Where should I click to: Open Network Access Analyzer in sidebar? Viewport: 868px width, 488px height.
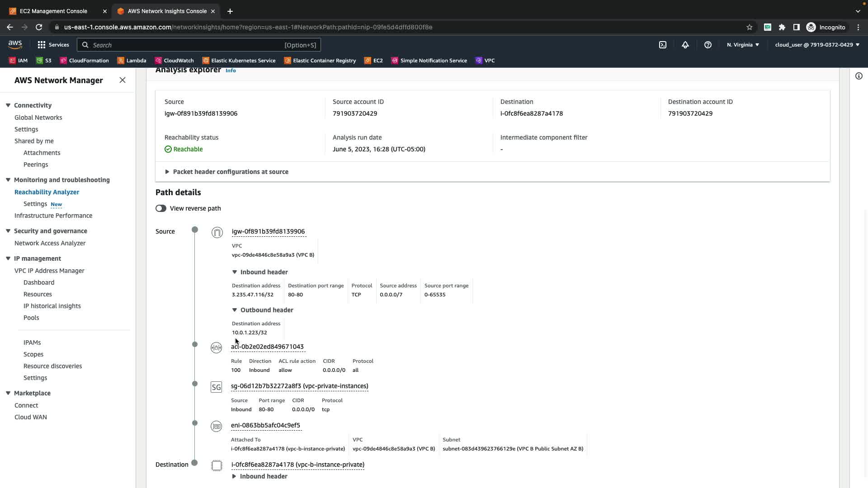point(50,243)
